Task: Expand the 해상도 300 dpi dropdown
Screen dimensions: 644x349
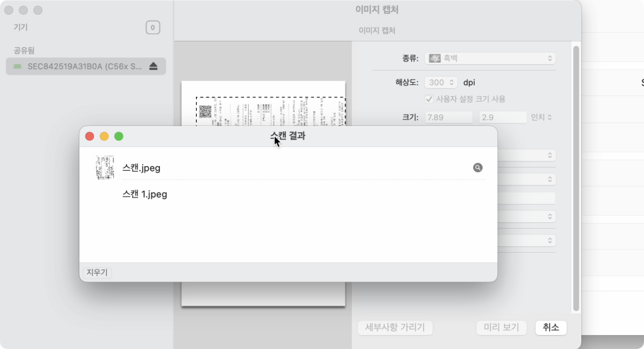Action: click(x=441, y=83)
